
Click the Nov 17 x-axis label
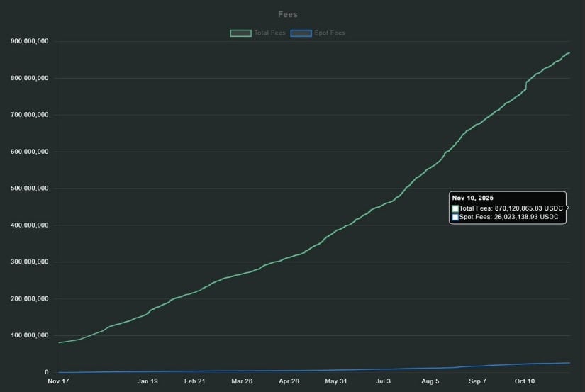click(x=58, y=381)
